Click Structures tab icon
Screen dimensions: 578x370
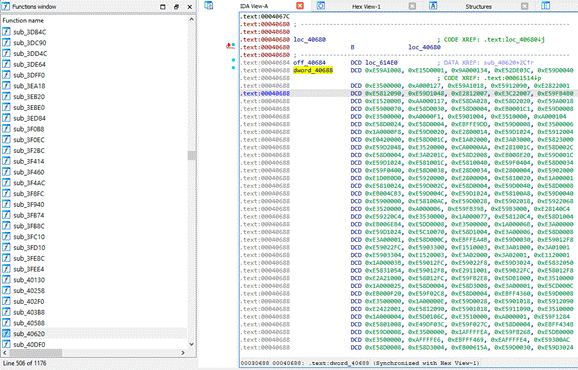coord(433,6)
